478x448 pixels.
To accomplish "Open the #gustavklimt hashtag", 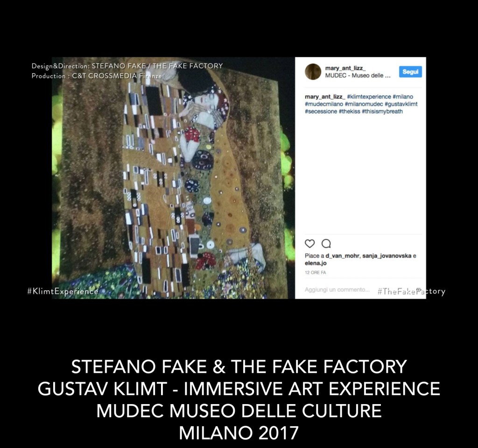I will click(x=401, y=104).
